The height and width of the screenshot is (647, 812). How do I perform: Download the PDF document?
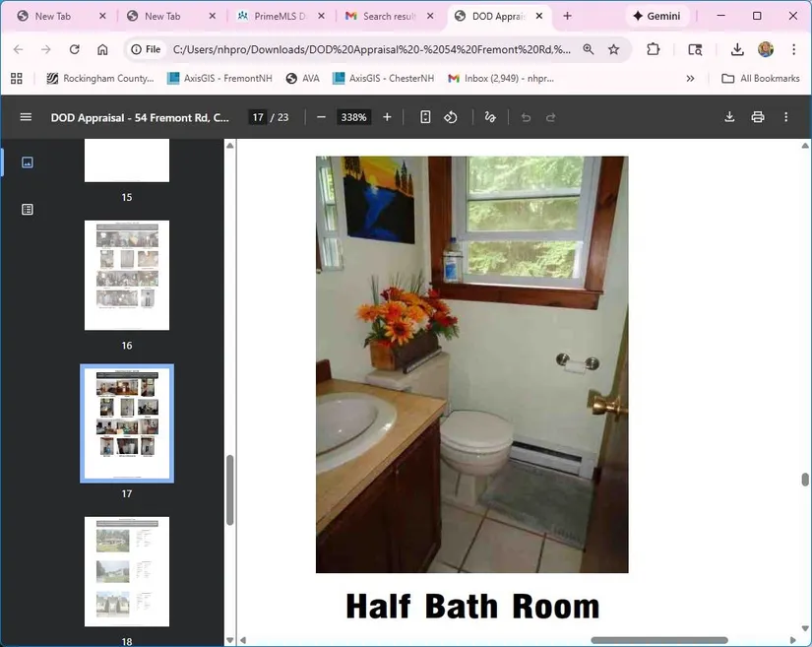pyautogui.click(x=729, y=117)
